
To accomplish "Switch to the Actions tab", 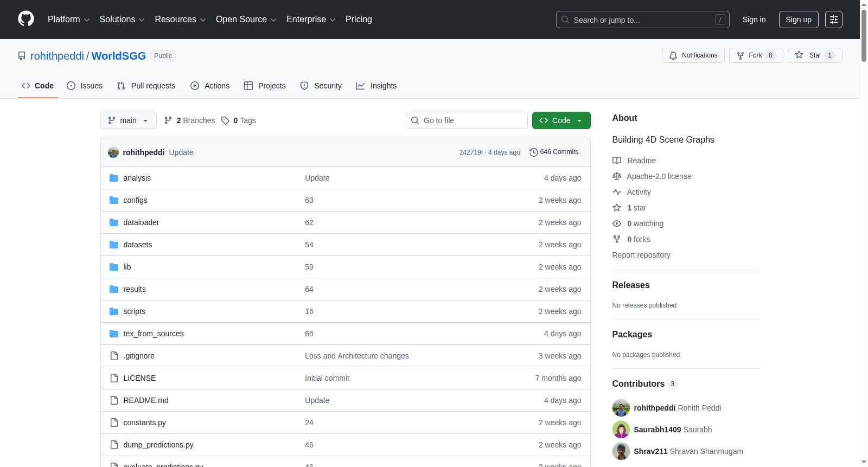I will [210, 86].
